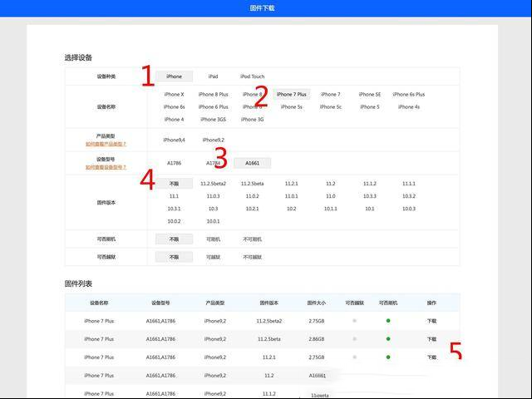Filter firmware version 10.3.2
This screenshot has height=399, width=532.
click(409, 196)
